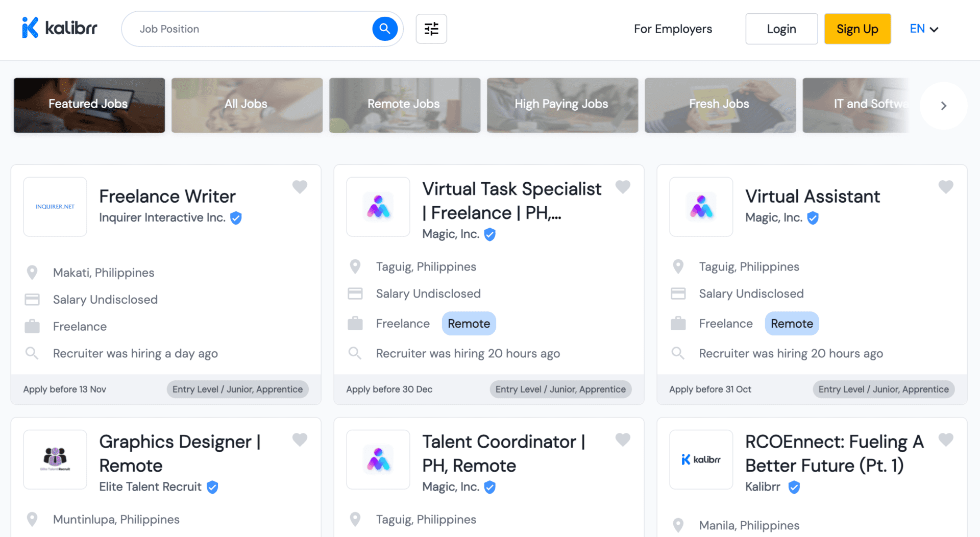
Task: Click the Remote pill on Virtual Assistant card
Action: [x=792, y=323]
